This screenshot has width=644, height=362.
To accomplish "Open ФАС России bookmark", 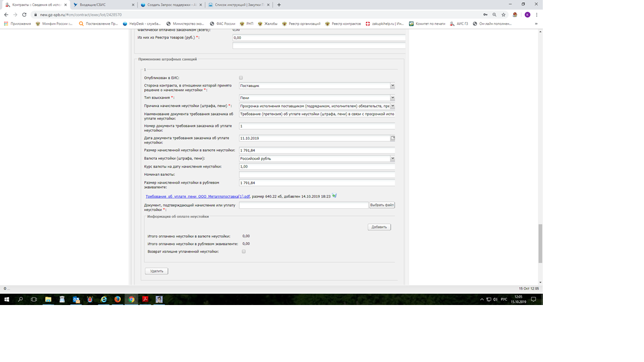I will pyautogui.click(x=222, y=24).
